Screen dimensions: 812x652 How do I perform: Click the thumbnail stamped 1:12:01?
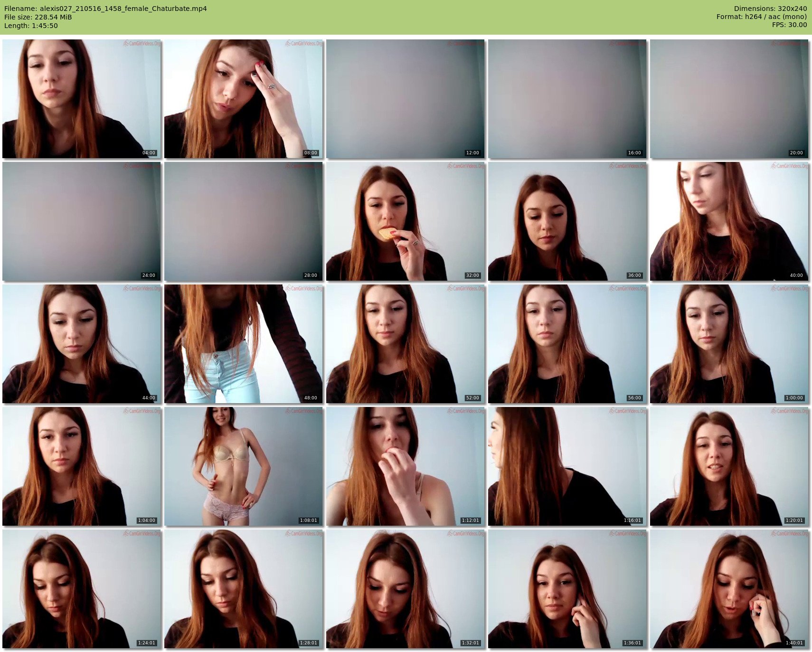(406, 466)
